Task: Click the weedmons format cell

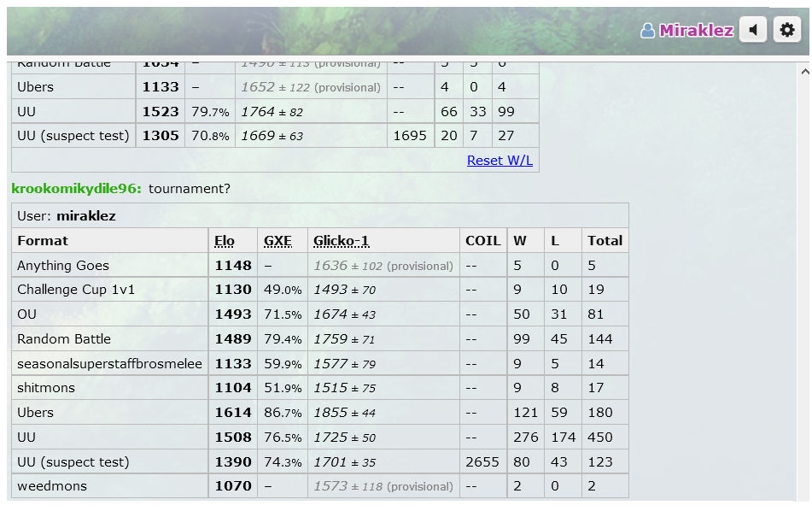Action: (51, 486)
